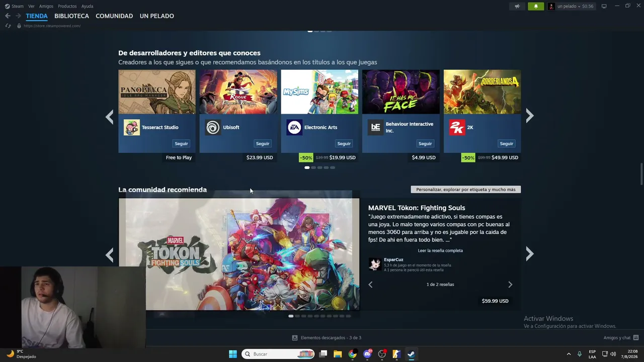Switch to the TIENDA tab
The image size is (644, 362).
[x=37, y=16]
